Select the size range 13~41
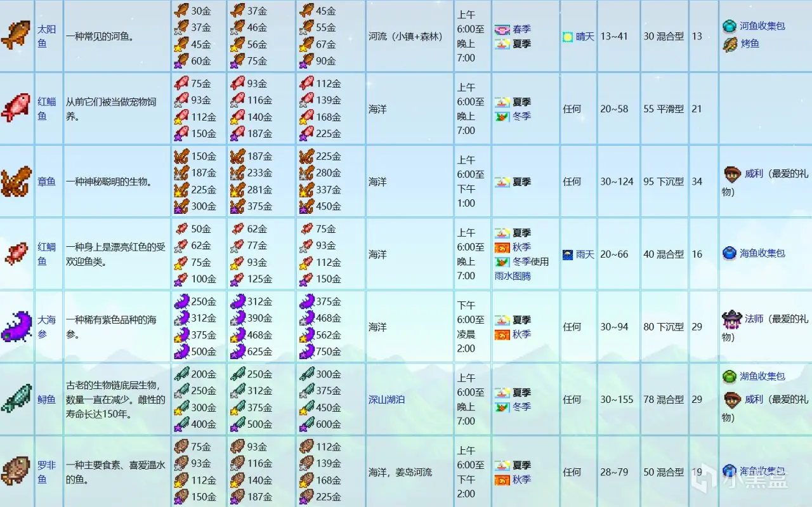The image size is (812, 507). coord(614,37)
